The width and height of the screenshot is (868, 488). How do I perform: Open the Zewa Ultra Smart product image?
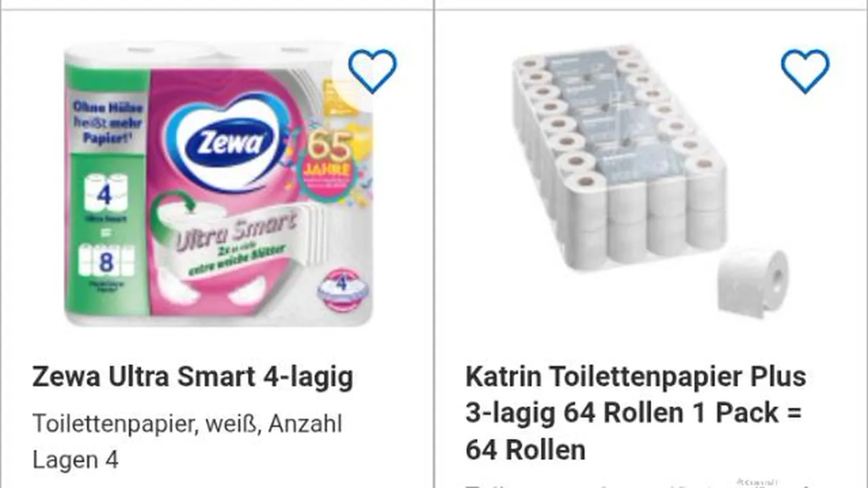click(218, 183)
